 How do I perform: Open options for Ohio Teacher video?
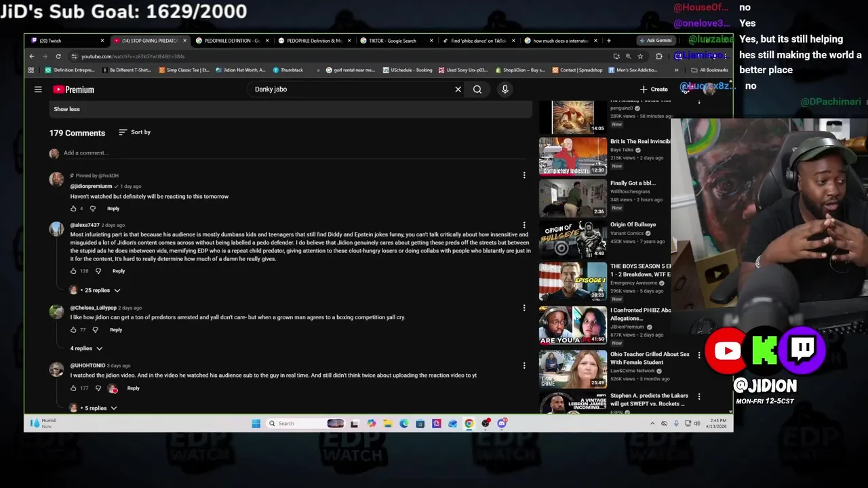pos(699,354)
